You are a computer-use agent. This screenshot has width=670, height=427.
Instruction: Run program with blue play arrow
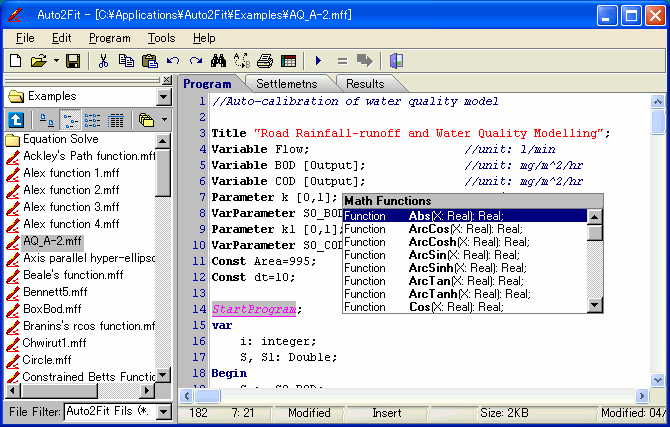click(318, 61)
